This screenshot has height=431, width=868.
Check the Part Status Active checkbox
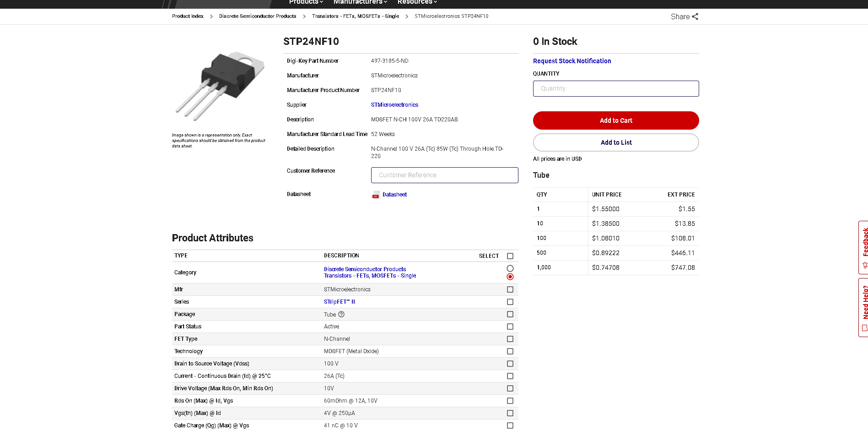tap(510, 327)
